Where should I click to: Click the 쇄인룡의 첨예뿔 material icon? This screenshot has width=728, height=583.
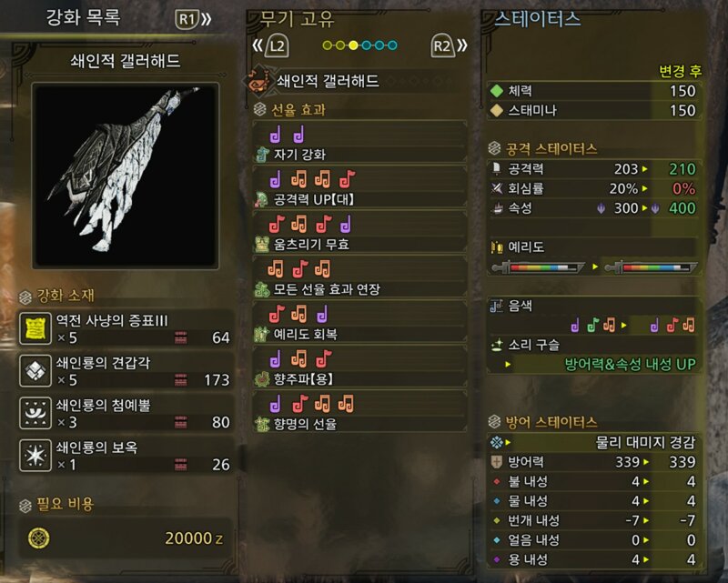[x=35, y=413]
